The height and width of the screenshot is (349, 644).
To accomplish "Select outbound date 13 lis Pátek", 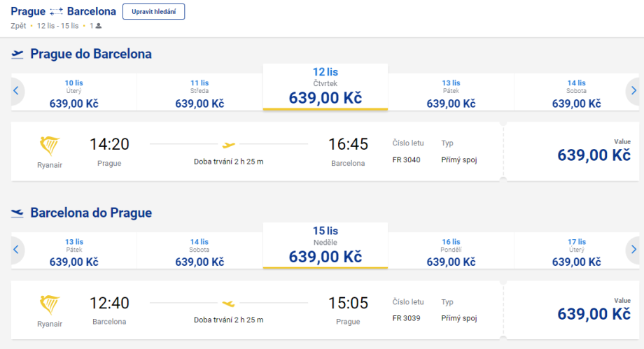I will pos(451,94).
